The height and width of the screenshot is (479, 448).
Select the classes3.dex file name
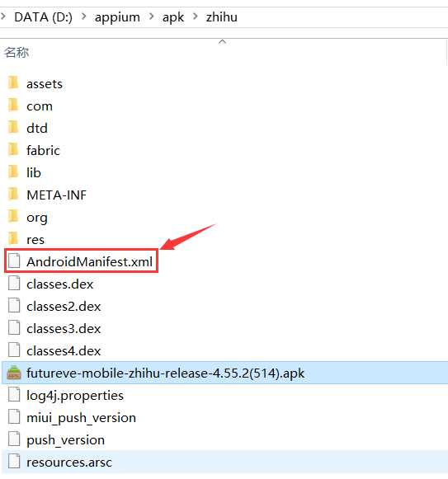point(64,329)
